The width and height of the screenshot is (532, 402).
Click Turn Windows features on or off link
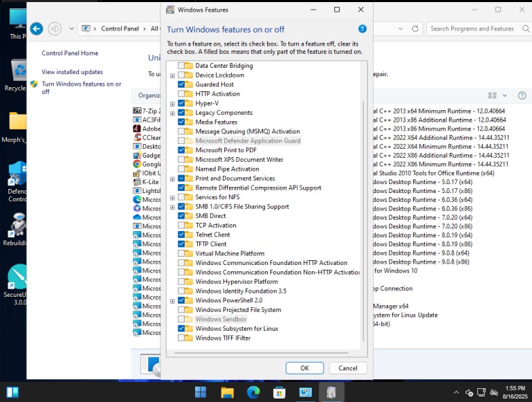pyautogui.click(x=82, y=87)
